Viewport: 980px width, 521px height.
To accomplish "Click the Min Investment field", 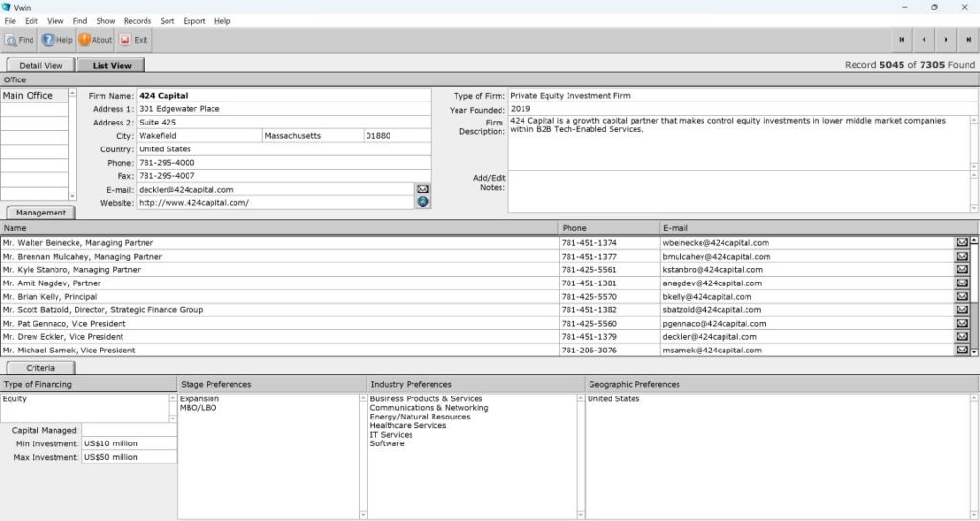I will (x=129, y=443).
